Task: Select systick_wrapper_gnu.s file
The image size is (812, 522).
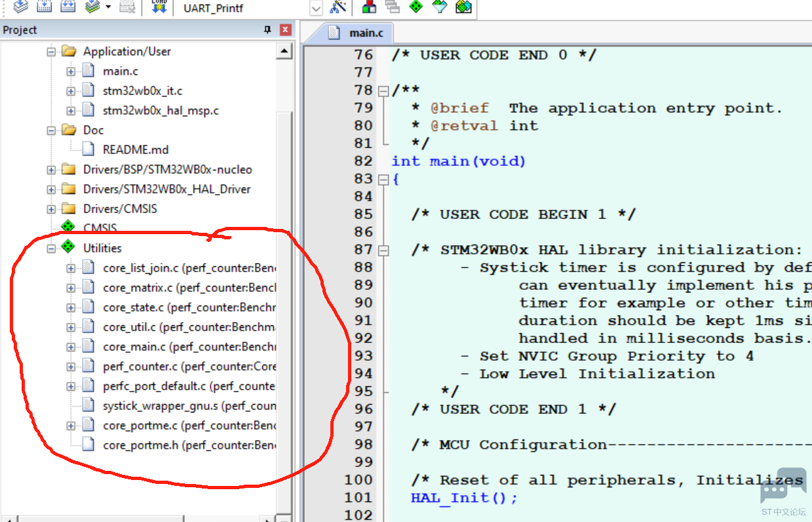Action: coord(189,405)
